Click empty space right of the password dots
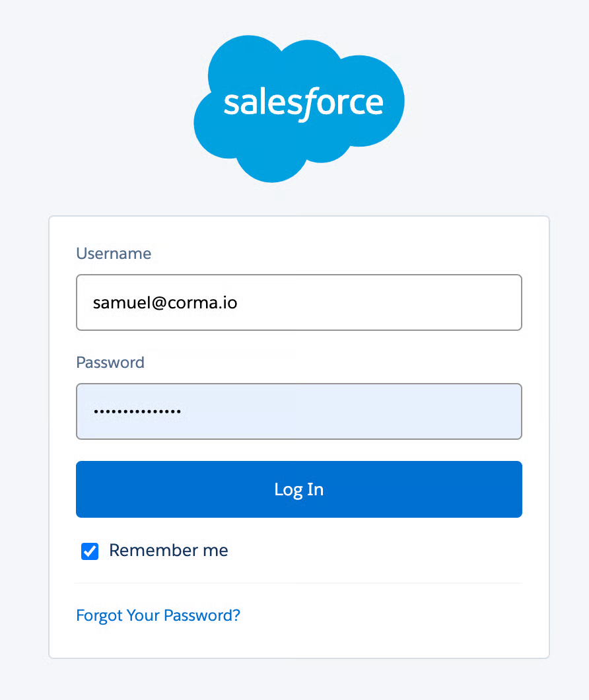The height and width of the screenshot is (700, 589). (370, 411)
